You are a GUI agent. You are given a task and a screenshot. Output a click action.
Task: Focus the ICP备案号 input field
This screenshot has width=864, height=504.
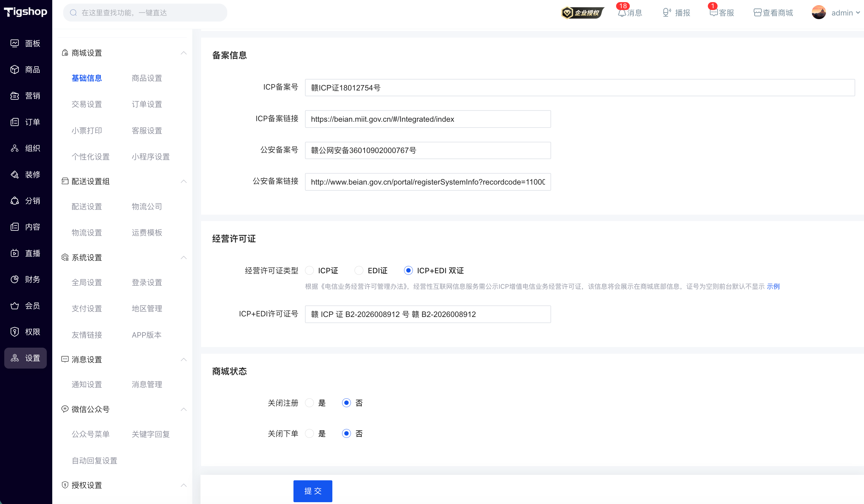click(580, 88)
